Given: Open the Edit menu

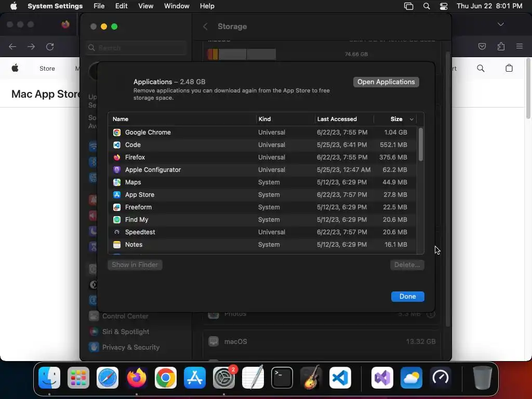Looking at the screenshot, I should (x=121, y=6).
